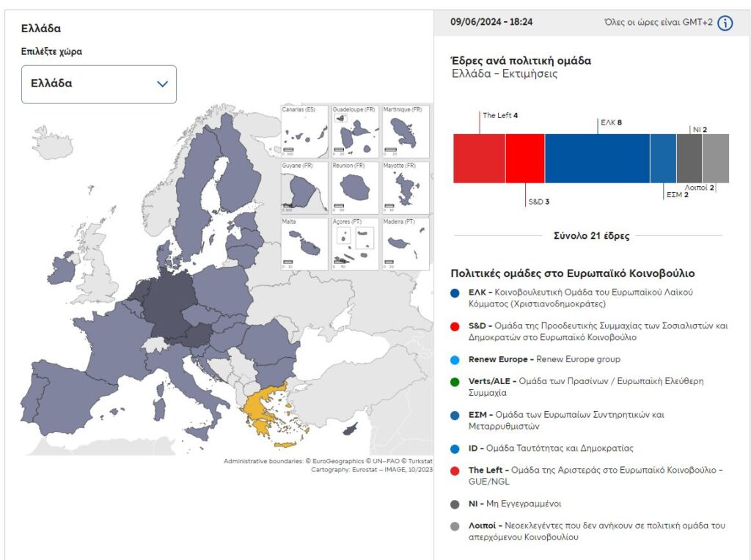This screenshot has height=560, width=751.
Task: Click the The Left red bar segment
Action: [x=479, y=158]
